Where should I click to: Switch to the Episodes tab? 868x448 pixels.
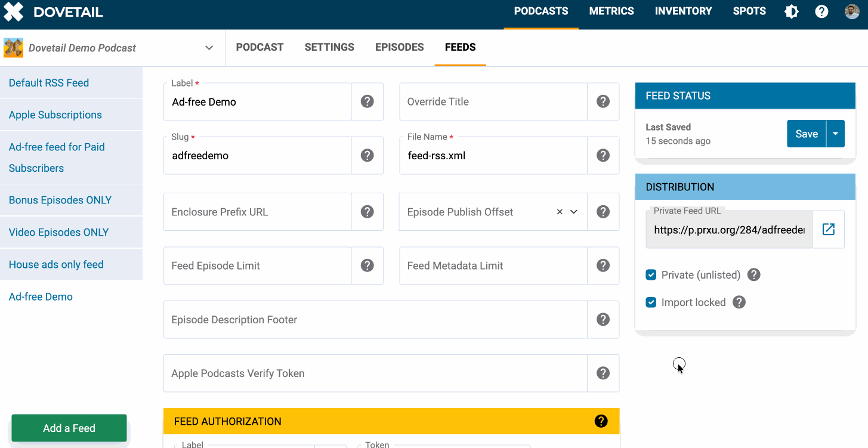click(399, 47)
